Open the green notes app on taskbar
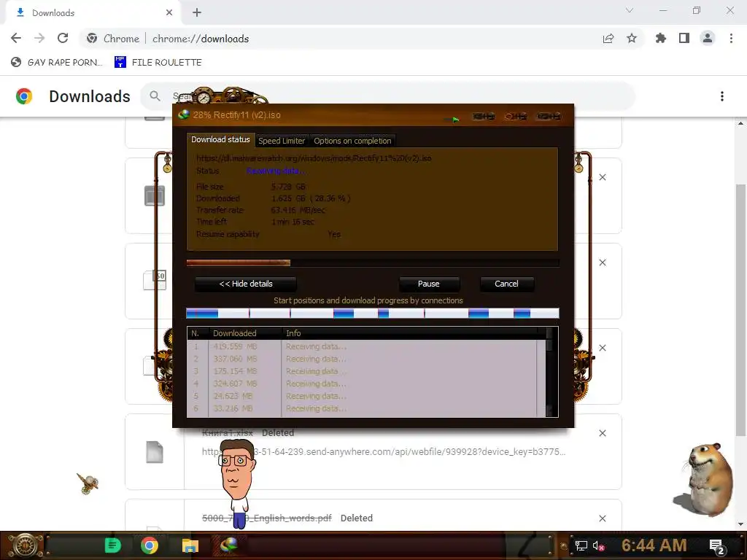The width and height of the screenshot is (747, 560). pos(113,545)
